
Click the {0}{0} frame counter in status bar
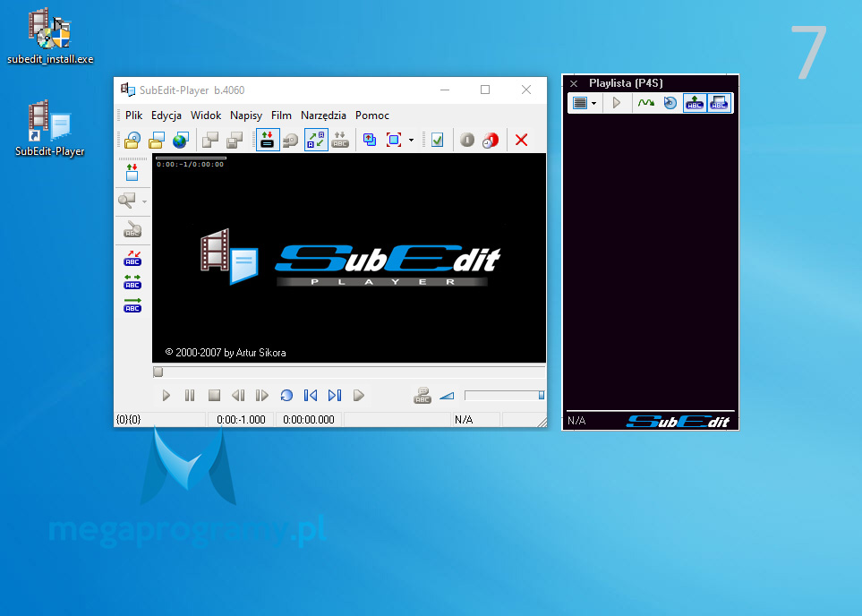tap(128, 420)
